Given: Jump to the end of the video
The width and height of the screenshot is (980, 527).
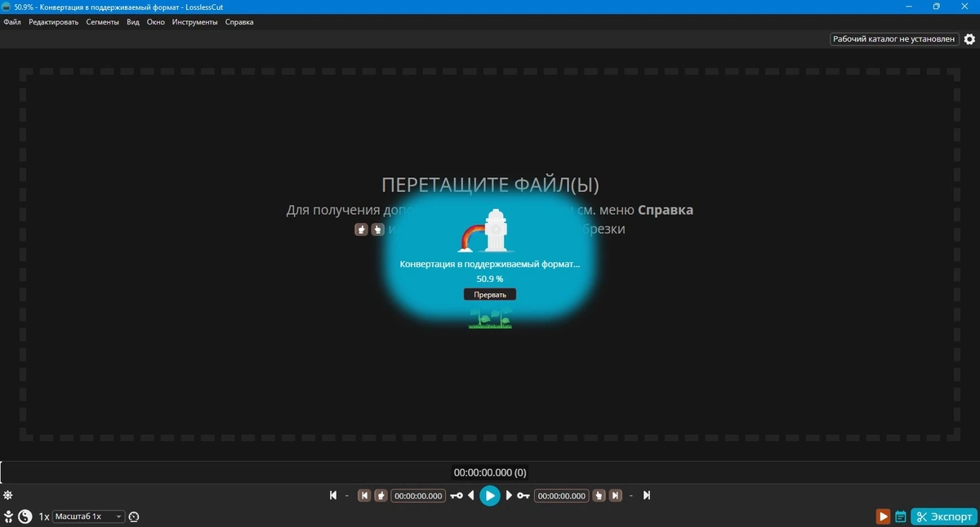Looking at the screenshot, I should 647,495.
